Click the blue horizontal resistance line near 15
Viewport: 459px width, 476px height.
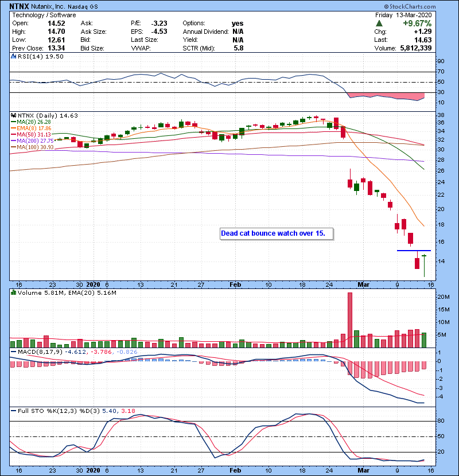(x=414, y=251)
